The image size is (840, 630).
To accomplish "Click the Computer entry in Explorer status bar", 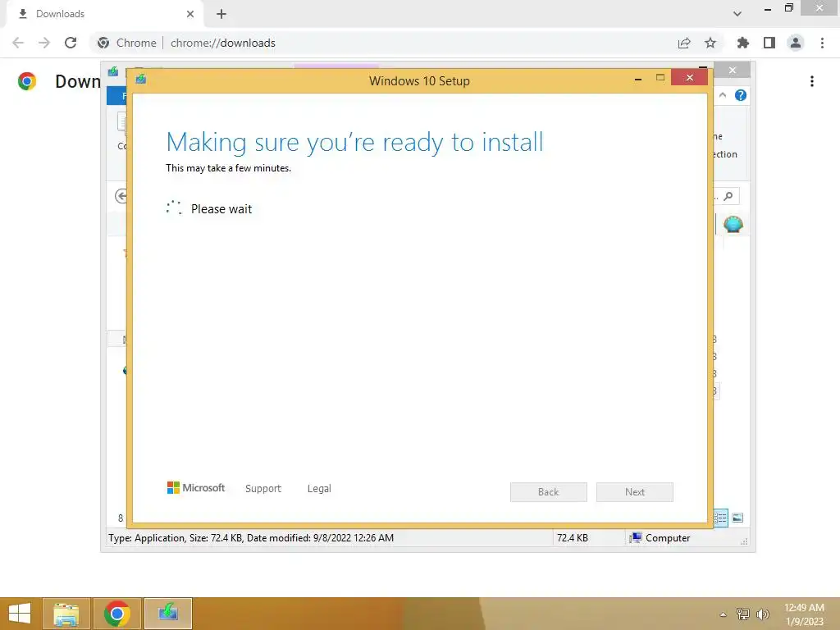I will point(660,538).
